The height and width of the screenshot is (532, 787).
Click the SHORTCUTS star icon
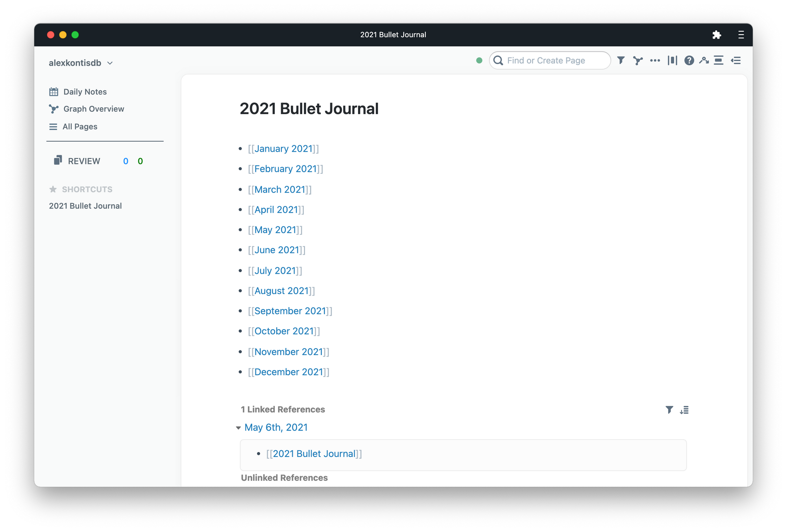53,189
